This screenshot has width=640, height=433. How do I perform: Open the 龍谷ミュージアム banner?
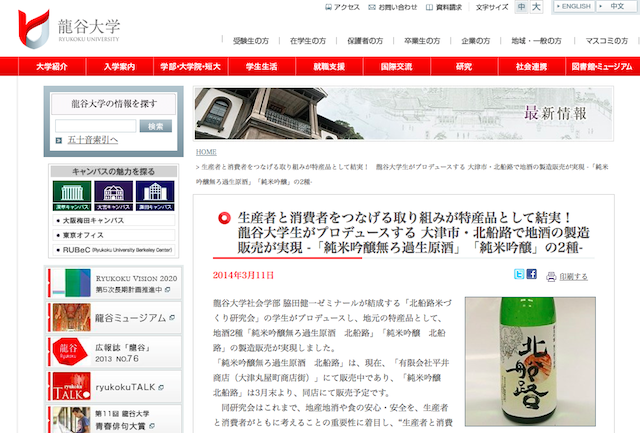click(114, 317)
